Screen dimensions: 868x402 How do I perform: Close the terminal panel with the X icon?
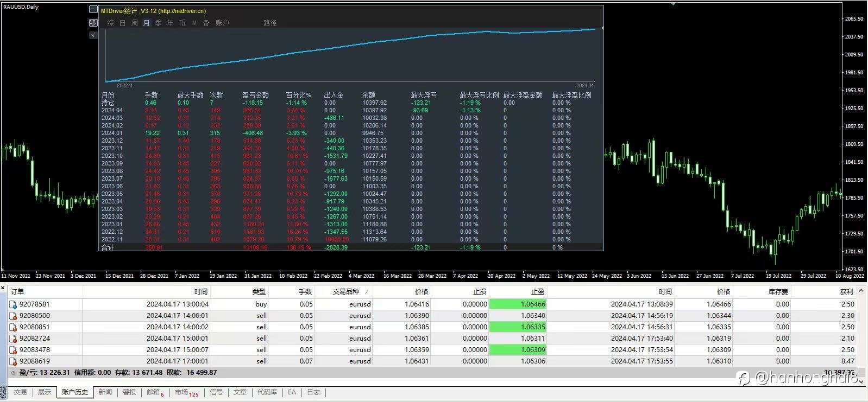(3, 288)
